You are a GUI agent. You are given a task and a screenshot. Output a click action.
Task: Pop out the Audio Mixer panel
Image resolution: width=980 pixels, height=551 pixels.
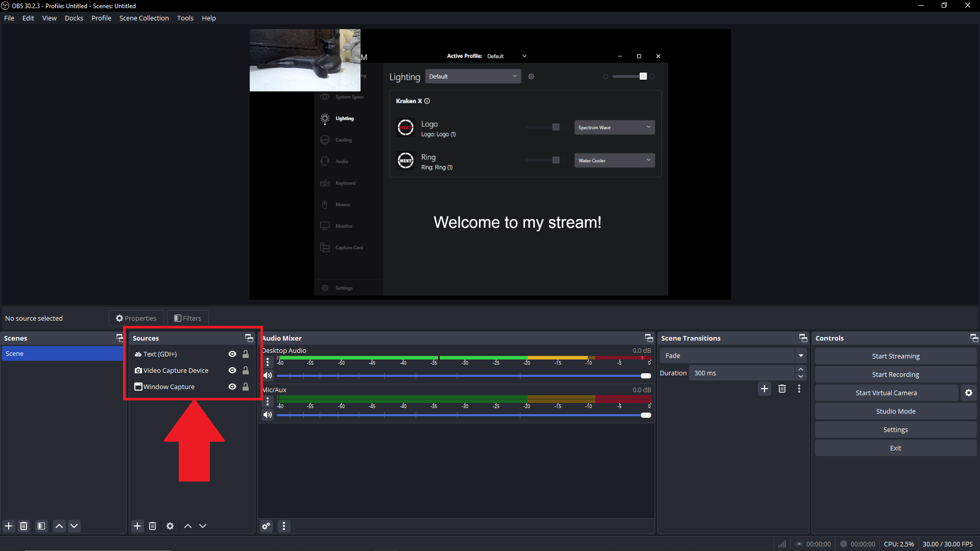tap(648, 338)
